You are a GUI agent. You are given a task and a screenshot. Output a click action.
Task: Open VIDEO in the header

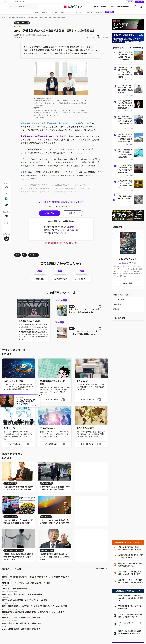(104, 7)
